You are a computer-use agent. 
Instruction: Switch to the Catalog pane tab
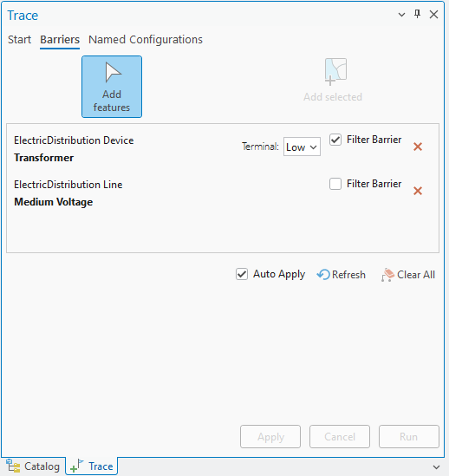click(33, 466)
